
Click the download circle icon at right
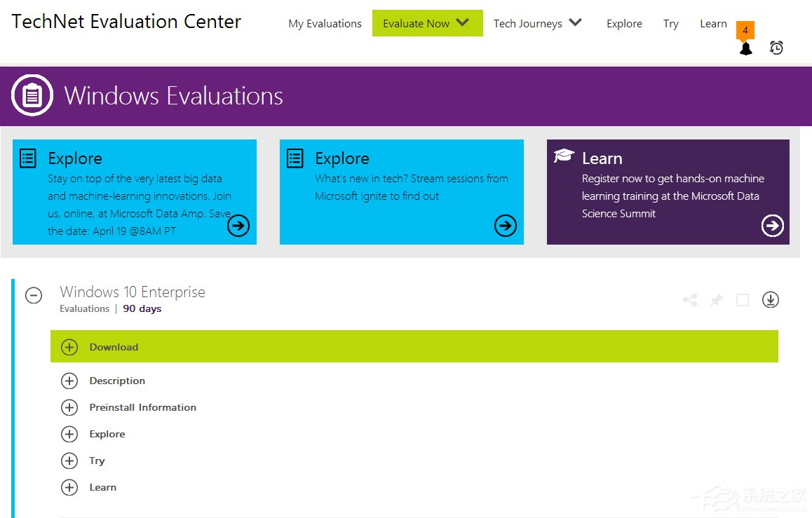771,299
